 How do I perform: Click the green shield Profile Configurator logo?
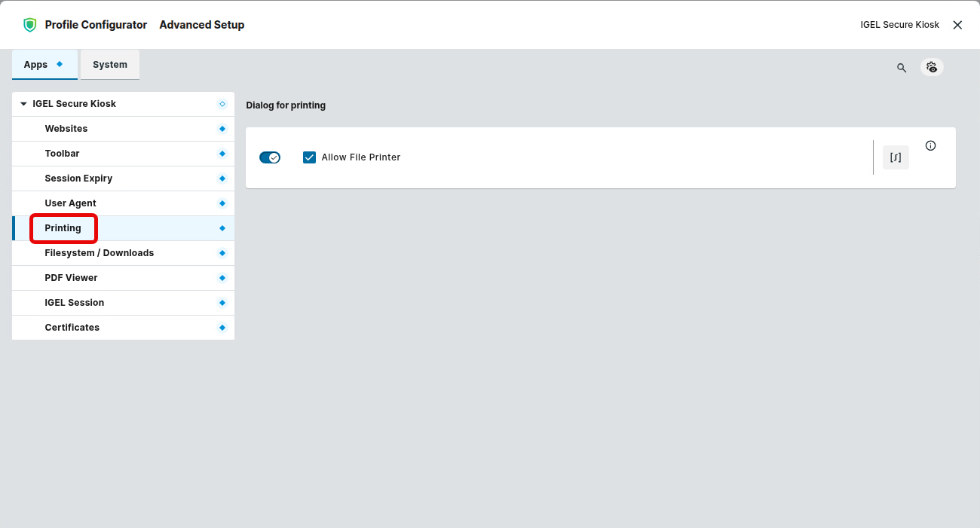click(29, 25)
